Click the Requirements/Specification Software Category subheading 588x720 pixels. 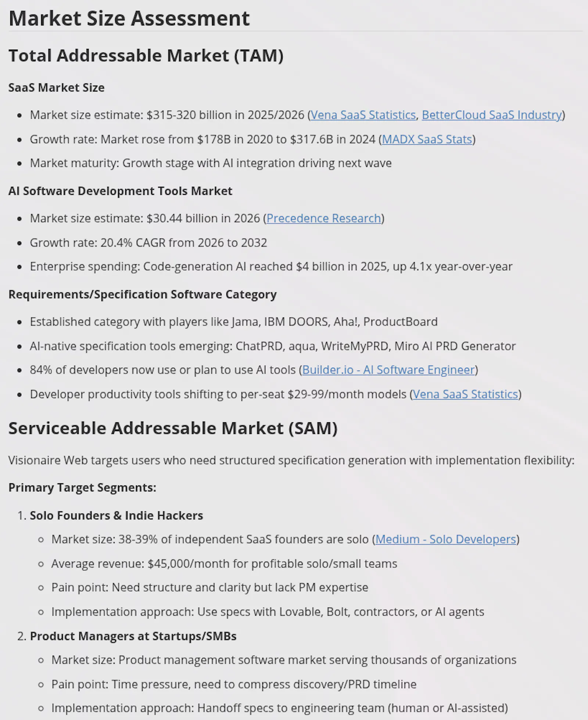point(143,294)
